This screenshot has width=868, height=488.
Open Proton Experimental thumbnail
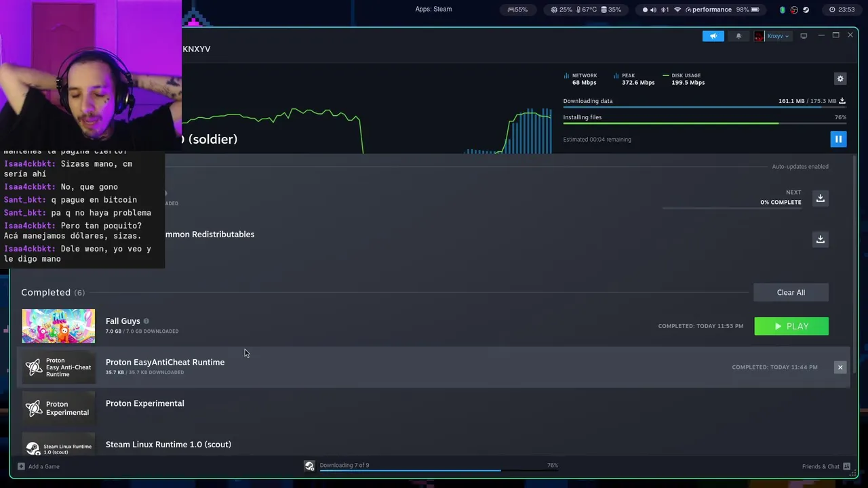coord(58,408)
